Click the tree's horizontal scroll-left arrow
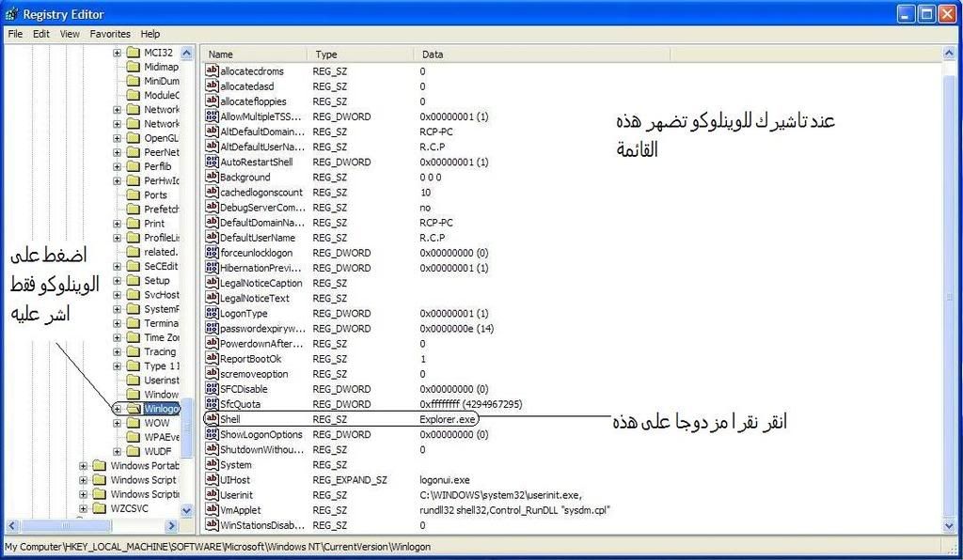The width and height of the screenshot is (963, 560). [x=12, y=525]
